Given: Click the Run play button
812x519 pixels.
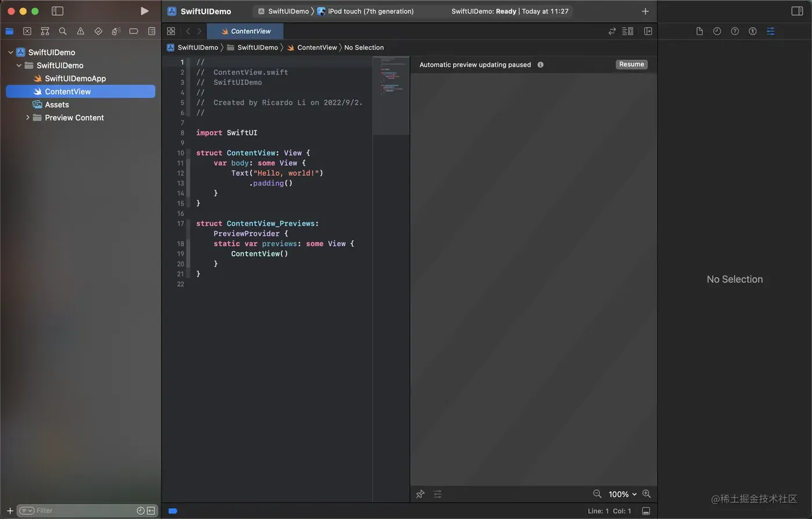Looking at the screenshot, I should click(144, 11).
